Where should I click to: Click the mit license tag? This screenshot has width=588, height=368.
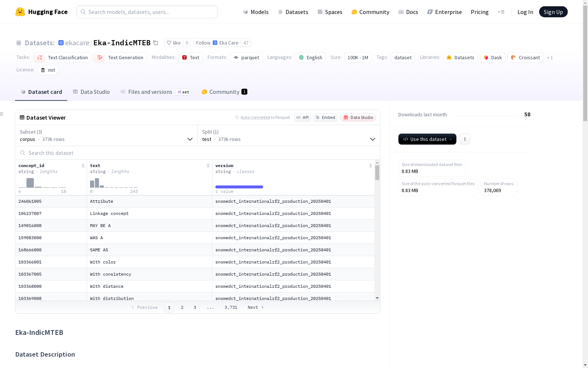48,70
